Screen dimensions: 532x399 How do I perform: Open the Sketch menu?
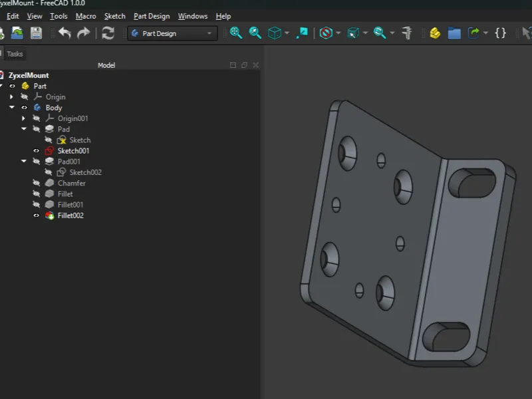tap(114, 16)
